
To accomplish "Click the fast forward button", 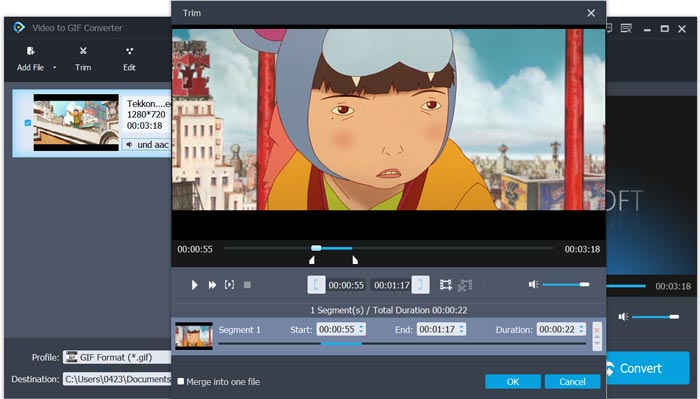I will pos(212,285).
